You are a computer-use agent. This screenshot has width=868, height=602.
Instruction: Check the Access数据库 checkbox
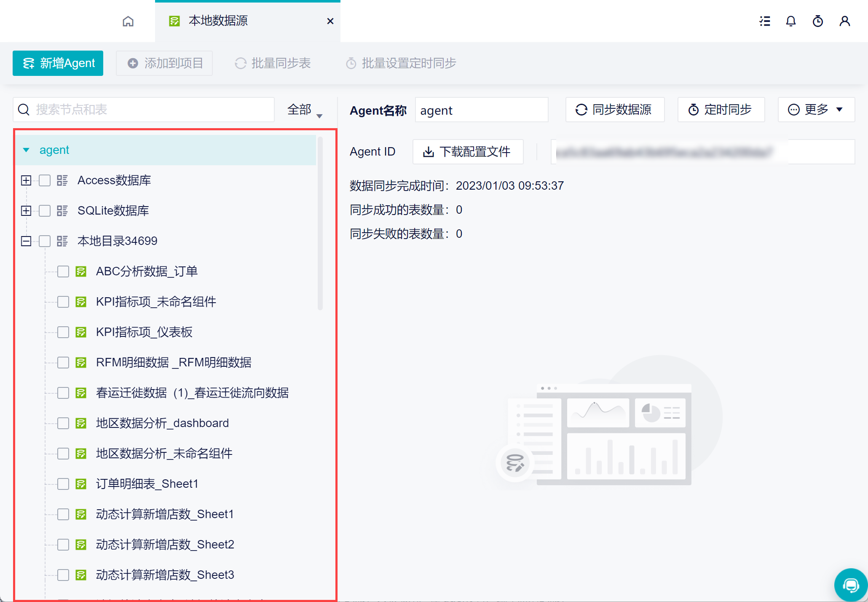[x=45, y=180]
